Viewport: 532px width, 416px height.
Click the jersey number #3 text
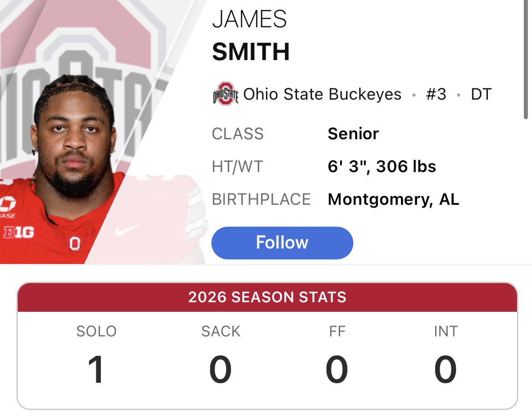(x=436, y=94)
